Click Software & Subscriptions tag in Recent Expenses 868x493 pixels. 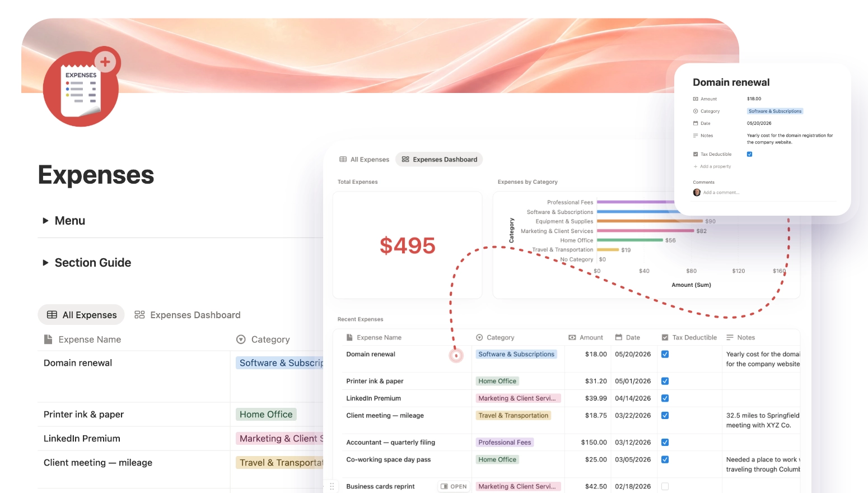516,354
